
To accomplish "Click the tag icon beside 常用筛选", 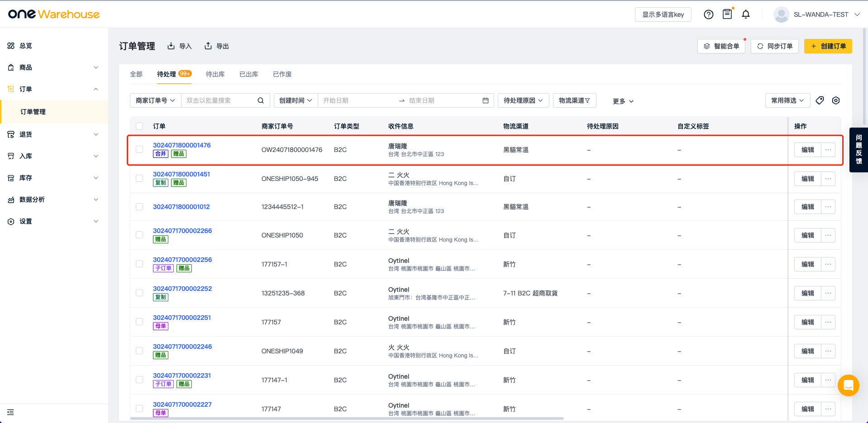I will tap(820, 100).
